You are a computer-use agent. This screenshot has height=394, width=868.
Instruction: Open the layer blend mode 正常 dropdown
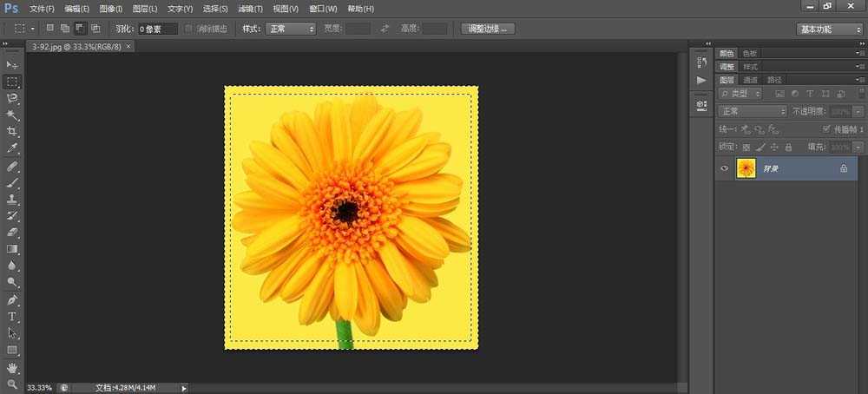point(753,111)
